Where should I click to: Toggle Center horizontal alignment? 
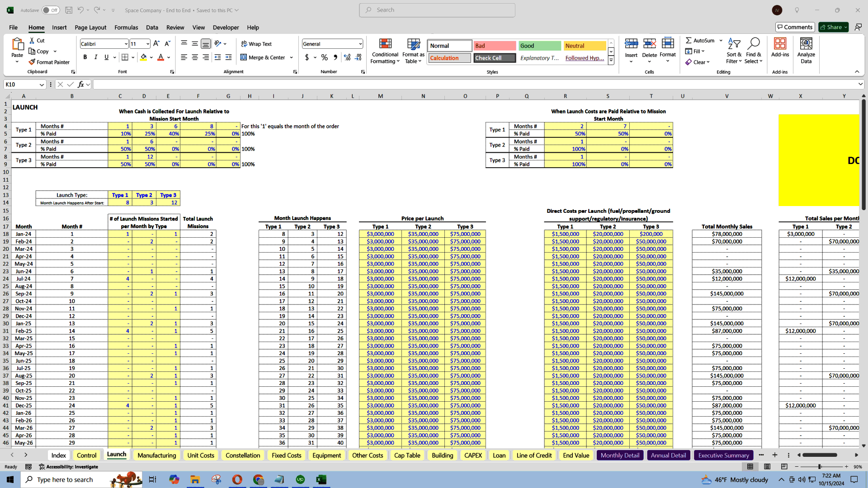[x=195, y=57]
